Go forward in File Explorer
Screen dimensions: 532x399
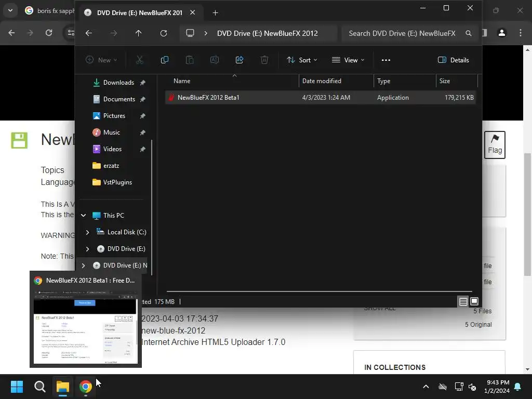point(114,33)
